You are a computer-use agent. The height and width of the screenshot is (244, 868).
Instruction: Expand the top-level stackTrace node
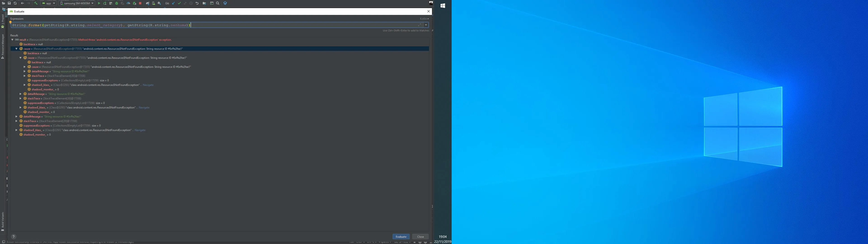point(17,121)
